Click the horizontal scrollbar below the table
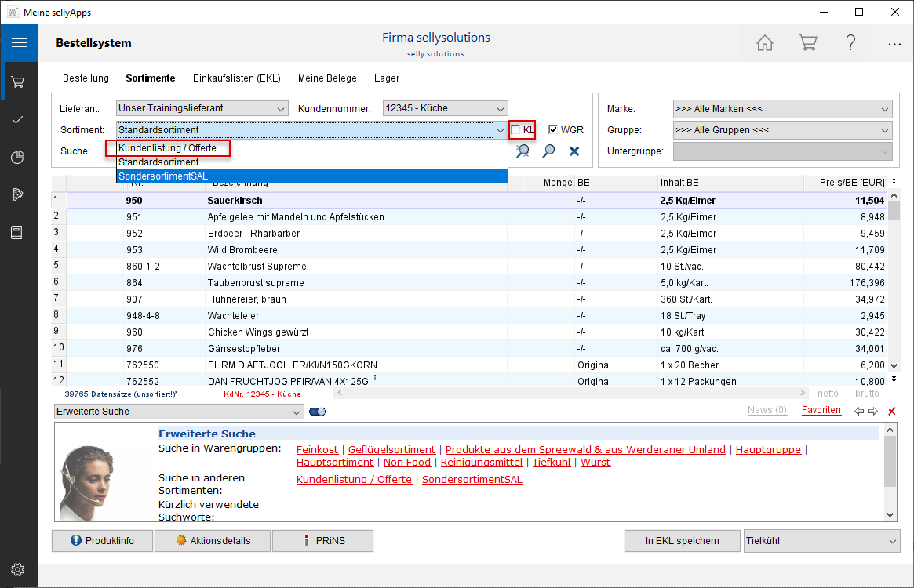Image resolution: width=914 pixels, height=588 pixels. pyautogui.click(x=573, y=393)
